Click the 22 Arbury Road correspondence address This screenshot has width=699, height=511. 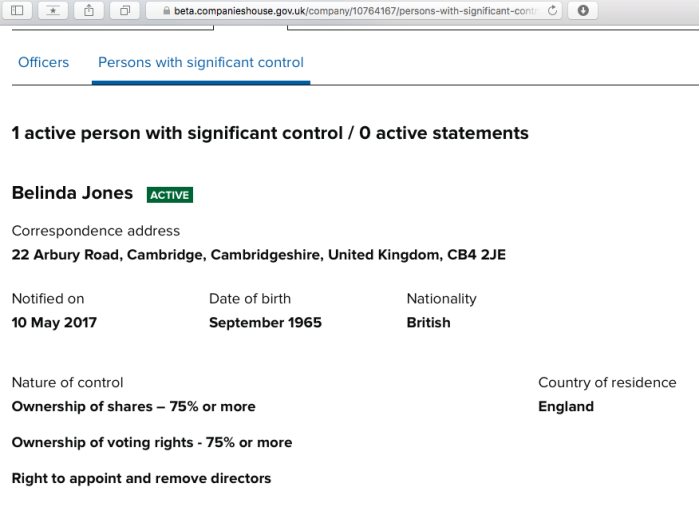click(259, 255)
